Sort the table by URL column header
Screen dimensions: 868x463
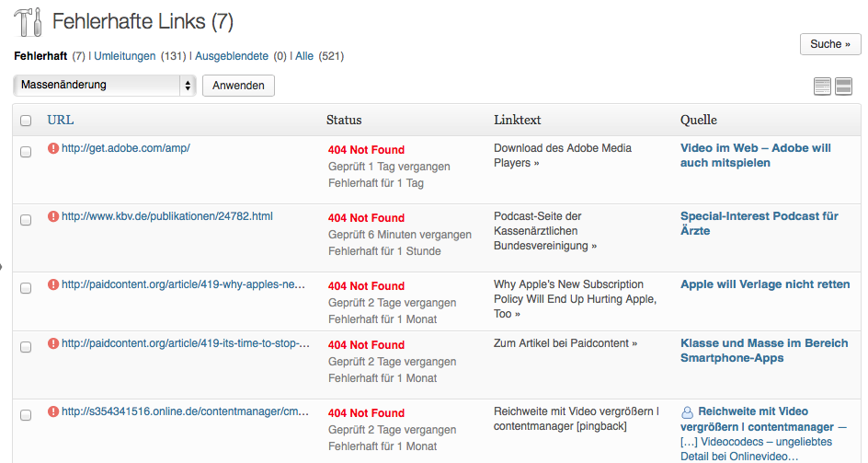click(61, 120)
